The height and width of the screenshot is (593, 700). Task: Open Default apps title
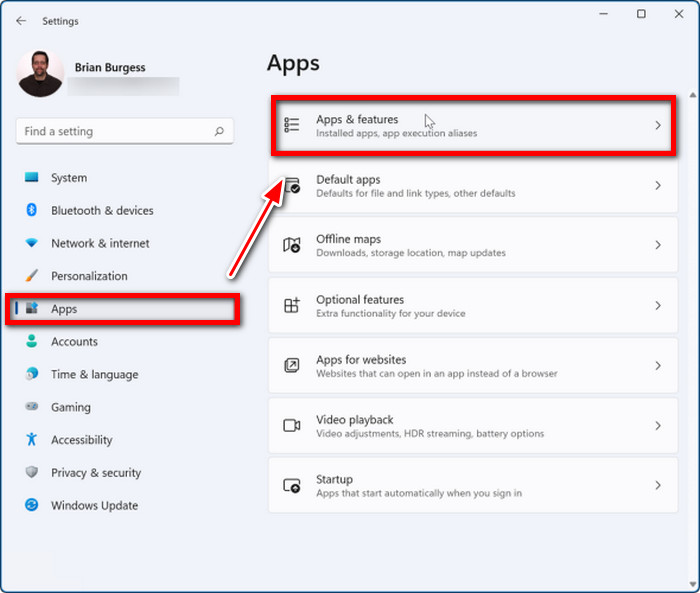tap(348, 180)
